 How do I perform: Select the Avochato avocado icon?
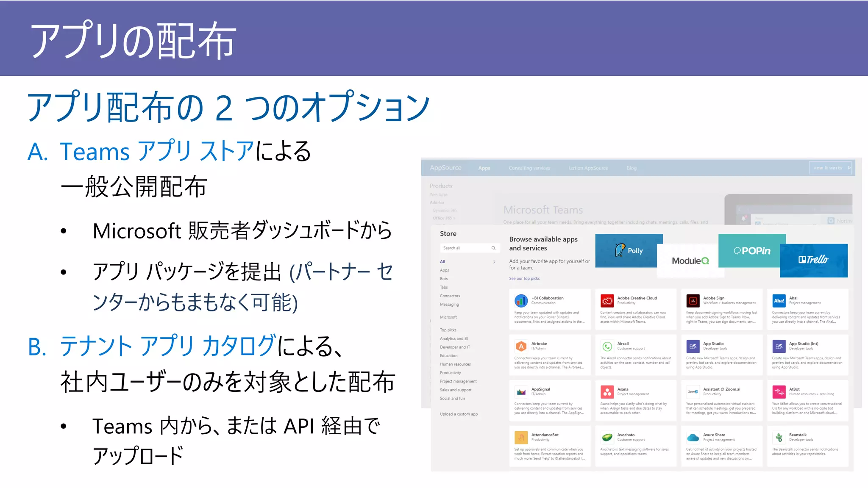(x=607, y=438)
